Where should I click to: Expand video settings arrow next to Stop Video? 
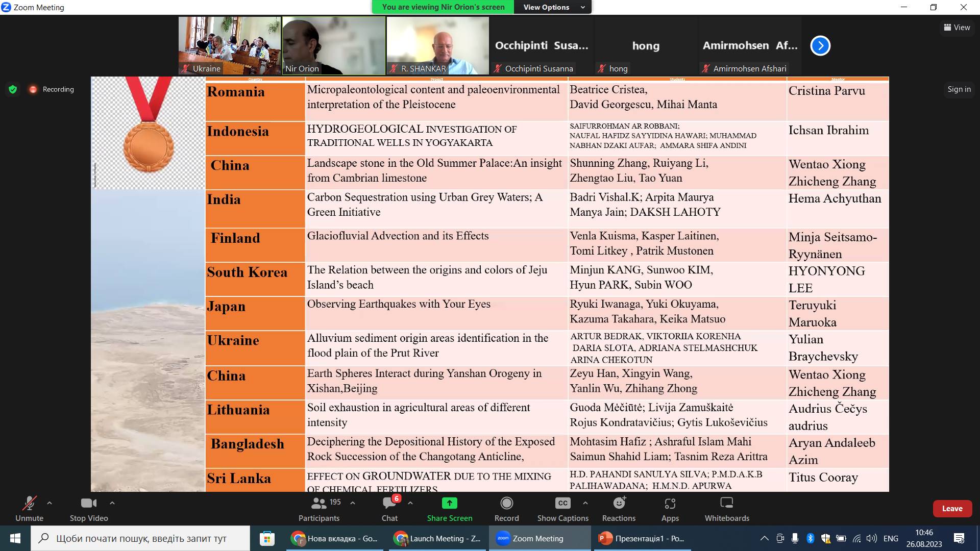click(x=112, y=503)
